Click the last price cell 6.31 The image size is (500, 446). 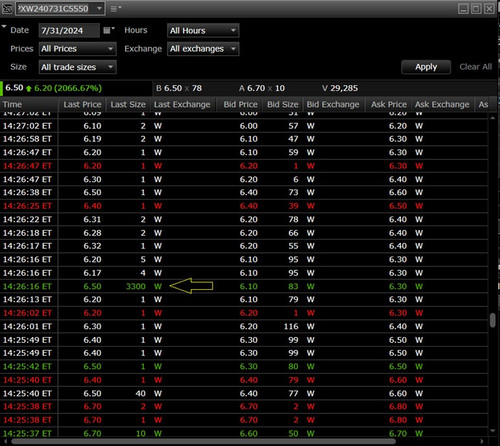[x=92, y=219]
